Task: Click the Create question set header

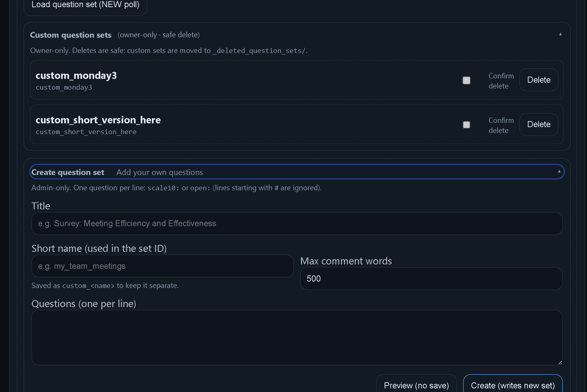Action: 68,172
